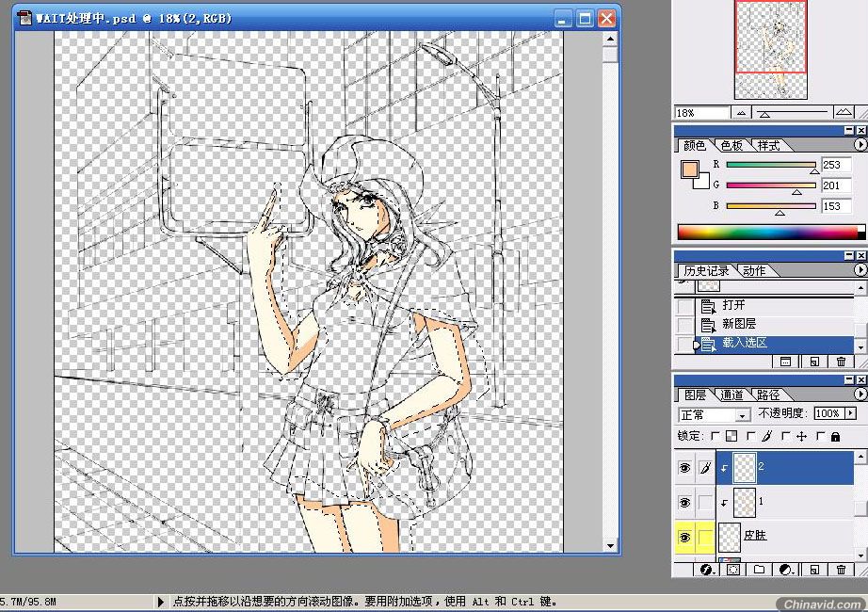
Task: Delete current history state with trash icon
Action: point(841,362)
